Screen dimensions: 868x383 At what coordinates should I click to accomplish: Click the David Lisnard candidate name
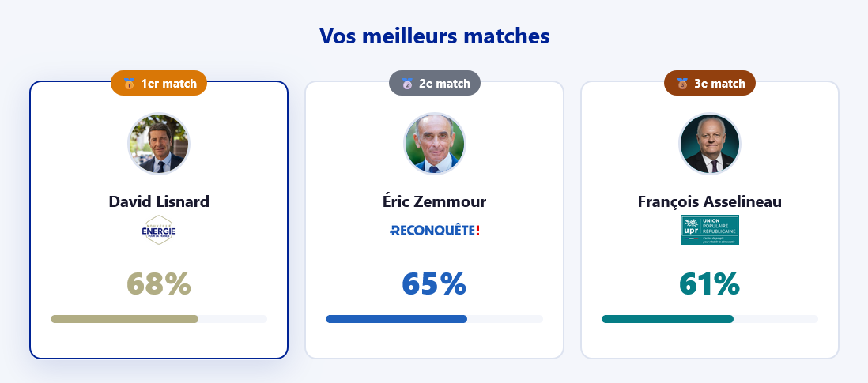(159, 201)
